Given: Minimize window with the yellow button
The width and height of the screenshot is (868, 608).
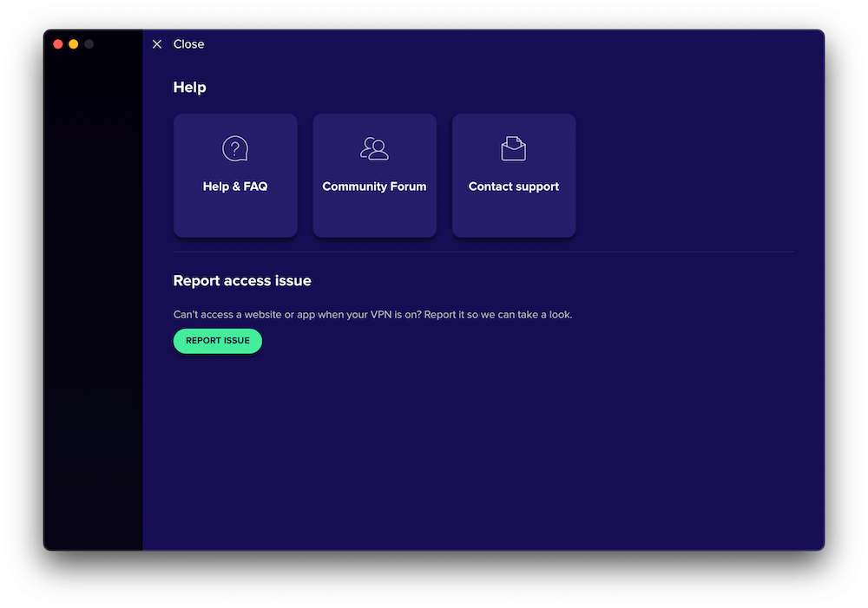Looking at the screenshot, I should [74, 44].
